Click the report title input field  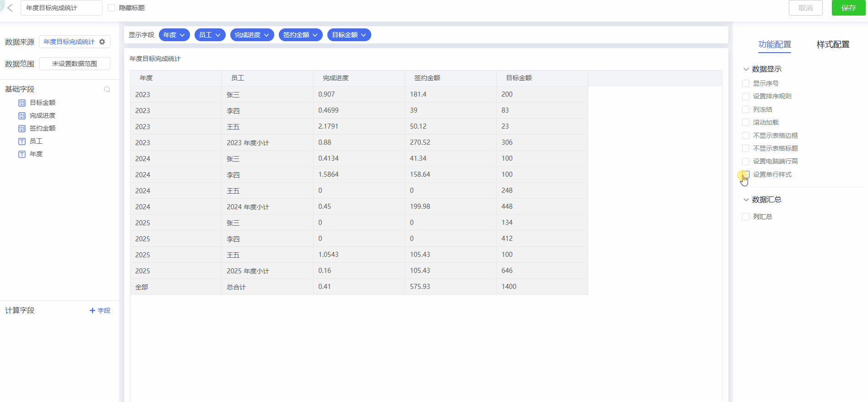[61, 8]
